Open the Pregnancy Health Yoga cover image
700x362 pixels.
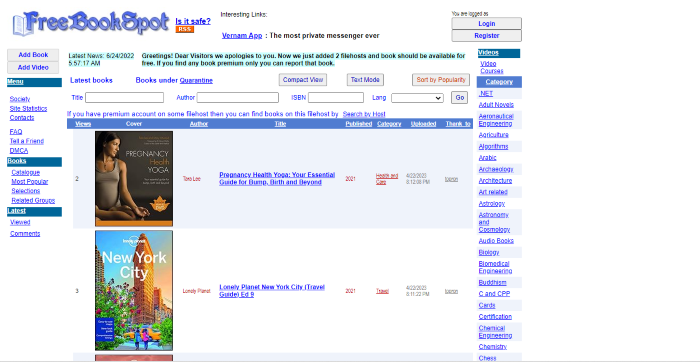(134, 179)
